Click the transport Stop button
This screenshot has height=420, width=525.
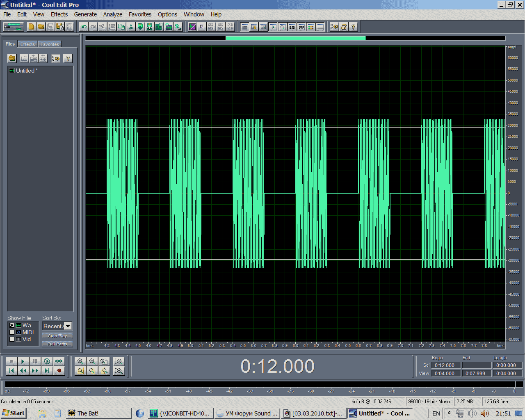11,361
